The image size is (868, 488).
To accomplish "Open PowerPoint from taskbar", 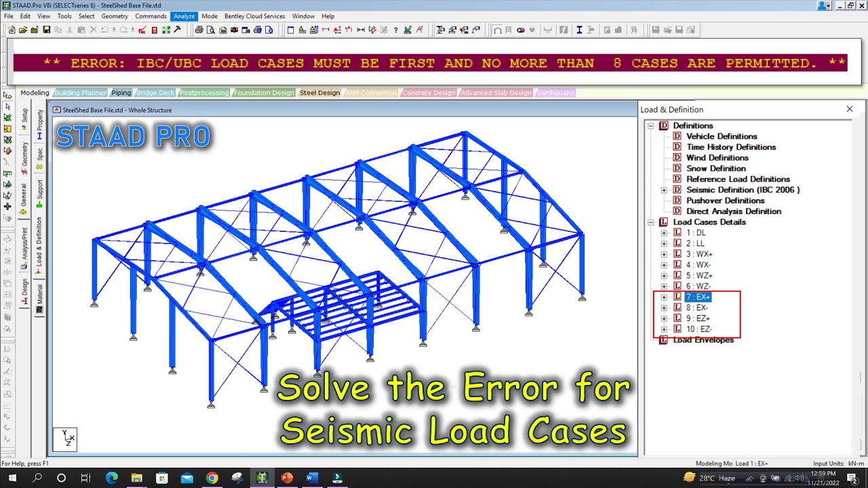I will (x=287, y=478).
